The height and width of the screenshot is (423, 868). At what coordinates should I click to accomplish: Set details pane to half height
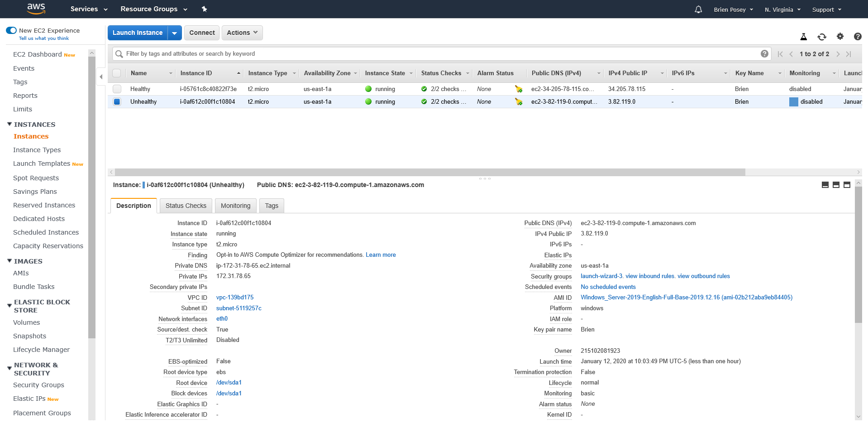tap(836, 185)
